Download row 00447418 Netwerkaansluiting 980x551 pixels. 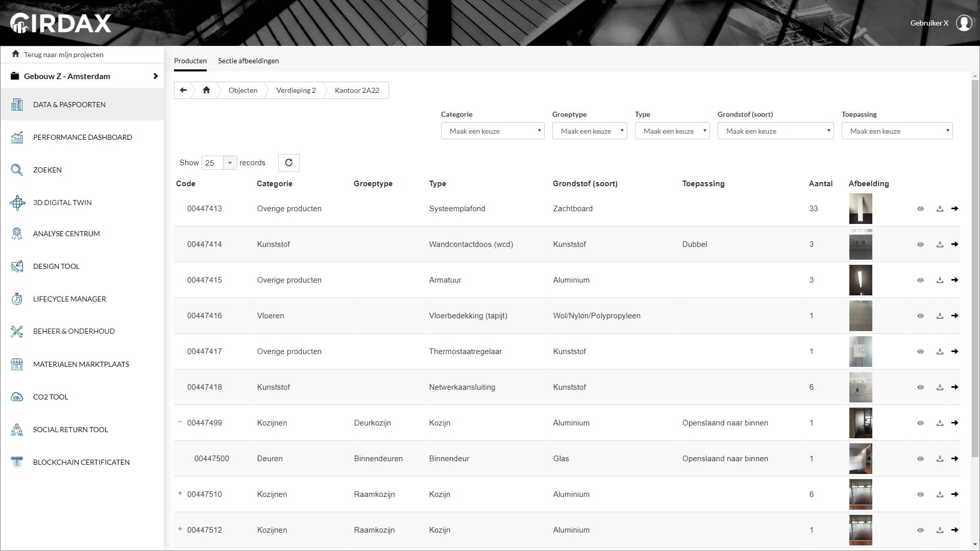click(x=940, y=387)
